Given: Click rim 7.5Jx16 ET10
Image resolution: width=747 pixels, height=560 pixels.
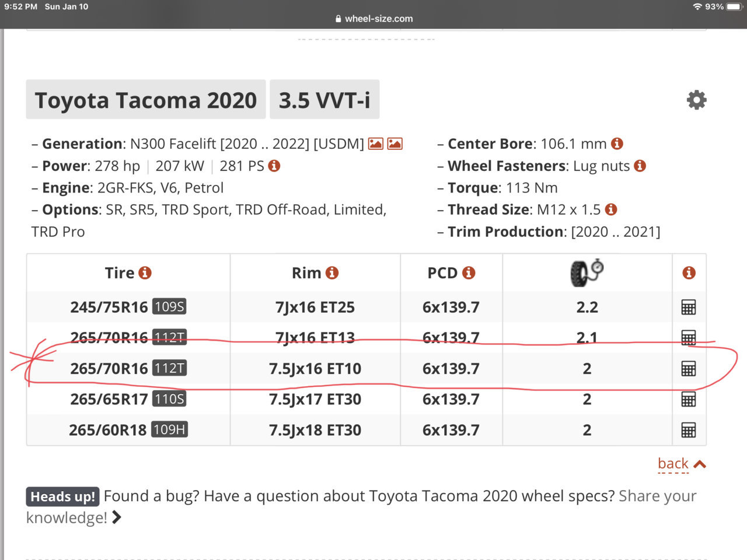Looking at the screenshot, I should (315, 369).
